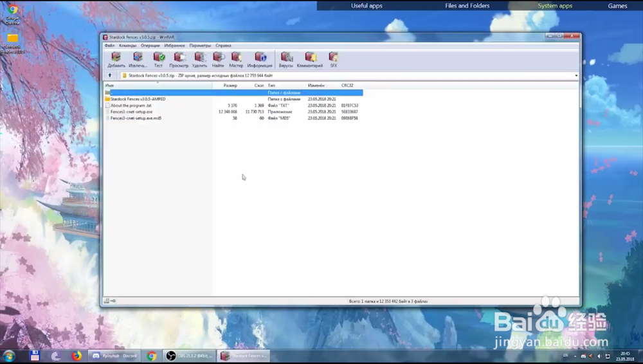Open the Просмотр (View) tool
This screenshot has width=643, height=364.
(179, 60)
